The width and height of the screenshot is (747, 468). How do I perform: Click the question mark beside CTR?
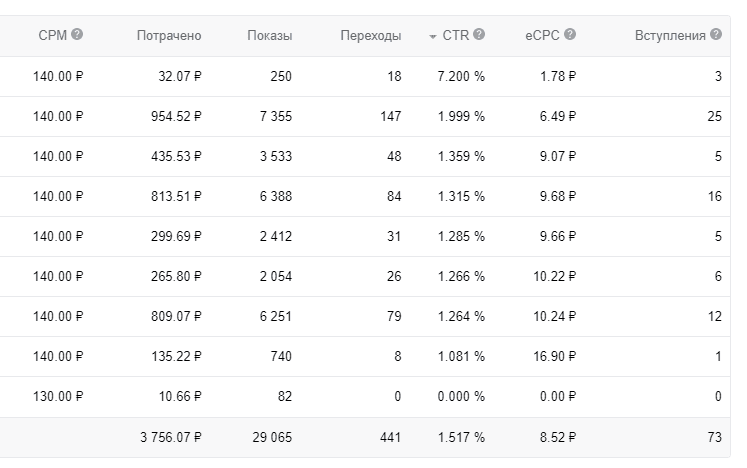pos(479,35)
